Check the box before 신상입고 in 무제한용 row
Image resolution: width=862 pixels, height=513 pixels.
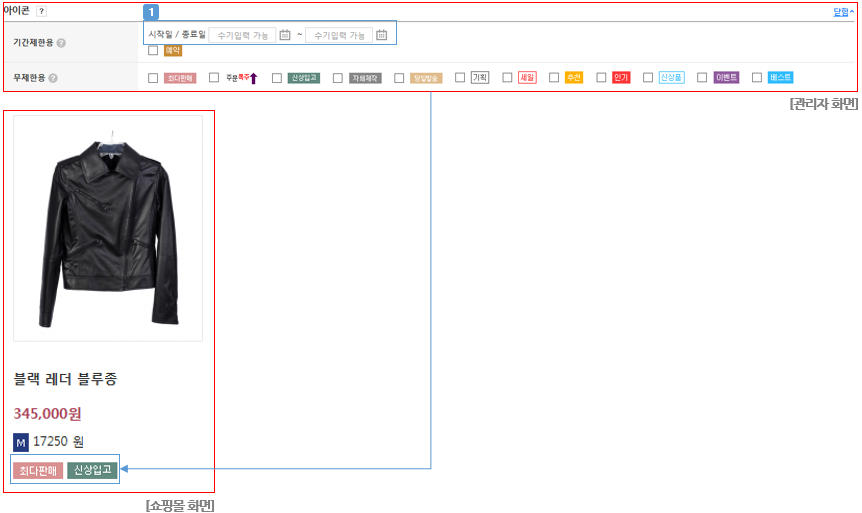click(277, 78)
